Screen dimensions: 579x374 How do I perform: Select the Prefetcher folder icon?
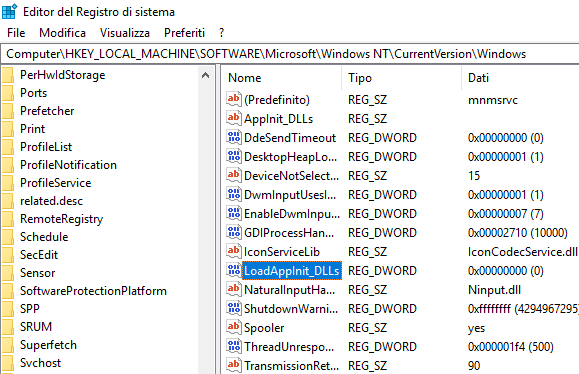(x=8, y=111)
